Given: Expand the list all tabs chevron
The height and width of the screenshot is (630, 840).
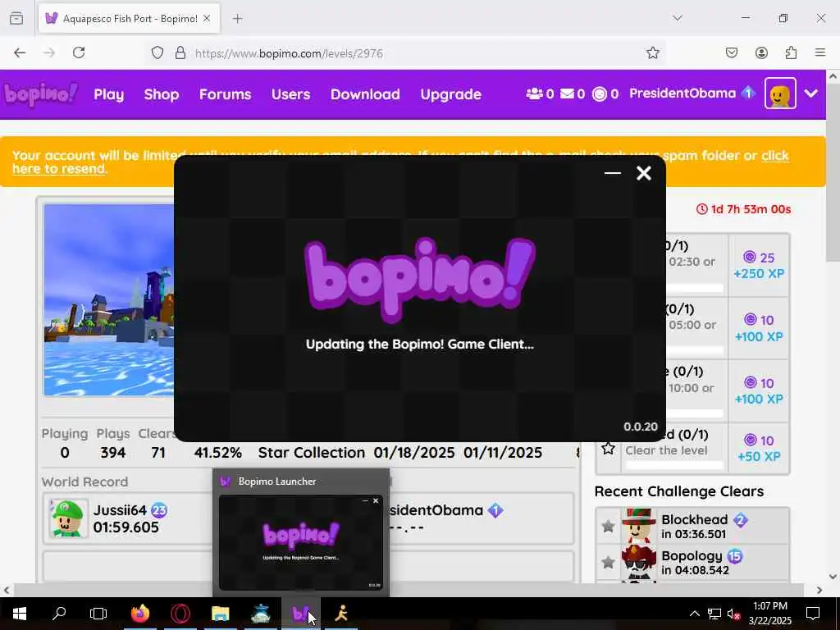Looking at the screenshot, I should coord(678,18).
